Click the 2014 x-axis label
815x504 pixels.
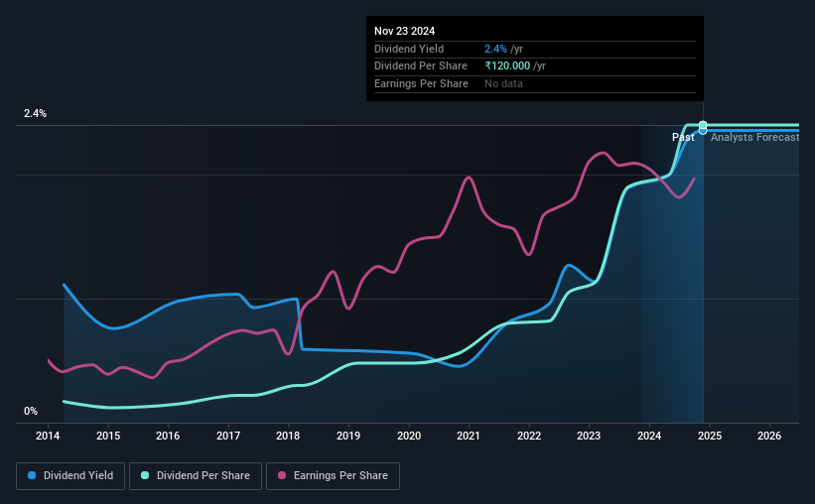[48, 436]
